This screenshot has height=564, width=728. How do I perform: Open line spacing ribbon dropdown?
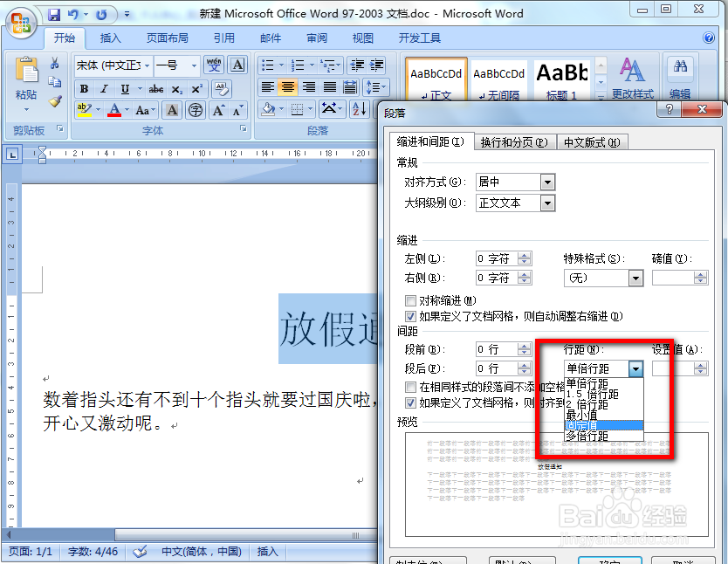point(377,86)
